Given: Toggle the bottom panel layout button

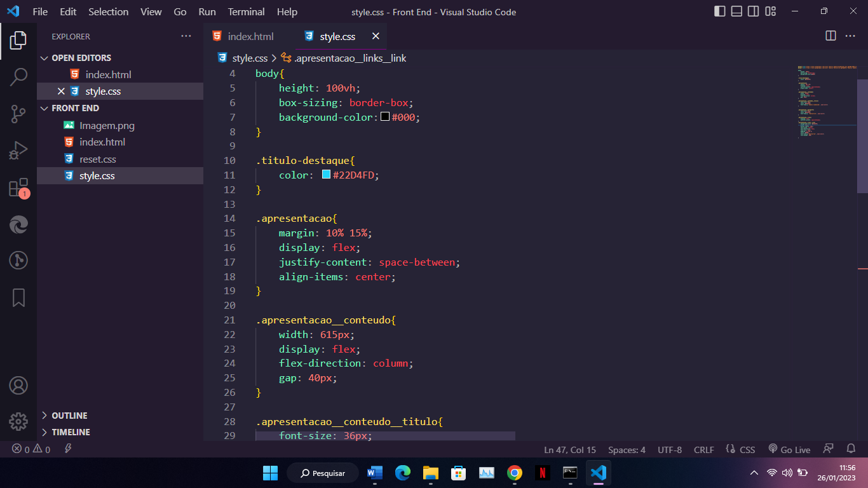Looking at the screenshot, I should pyautogui.click(x=736, y=11).
